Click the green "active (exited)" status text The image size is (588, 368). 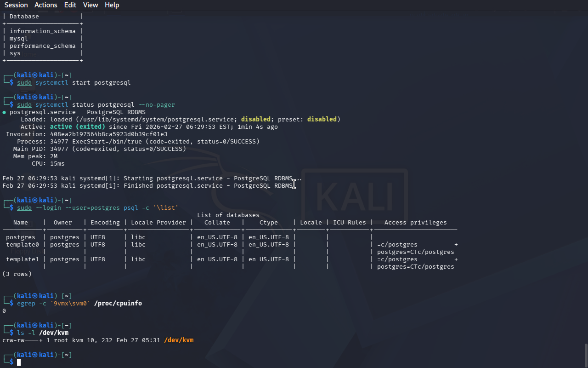(x=77, y=127)
